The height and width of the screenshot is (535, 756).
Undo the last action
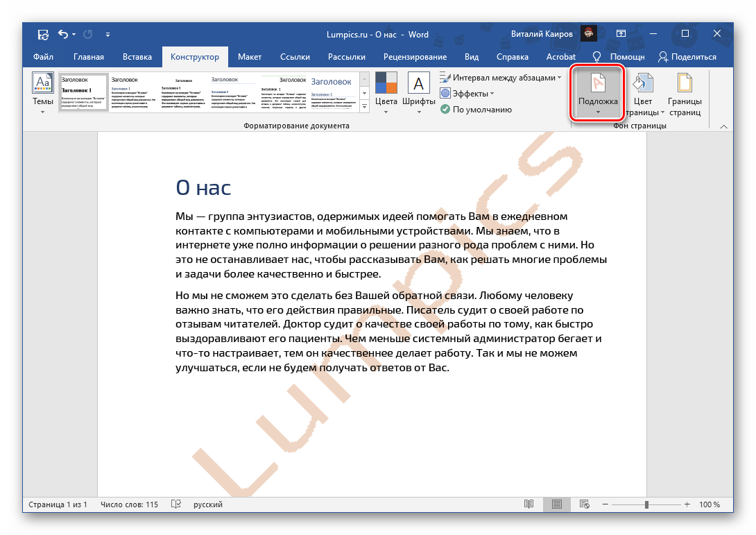tap(63, 34)
